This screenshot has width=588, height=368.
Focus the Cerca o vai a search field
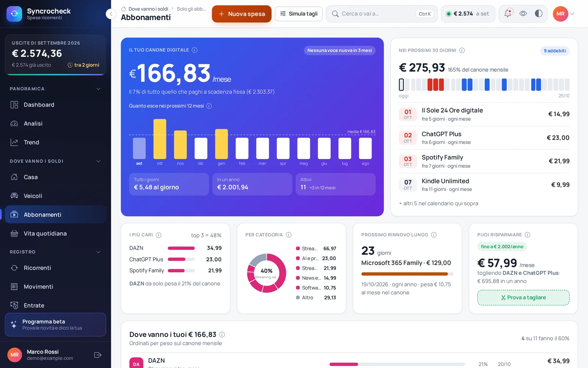click(x=381, y=14)
